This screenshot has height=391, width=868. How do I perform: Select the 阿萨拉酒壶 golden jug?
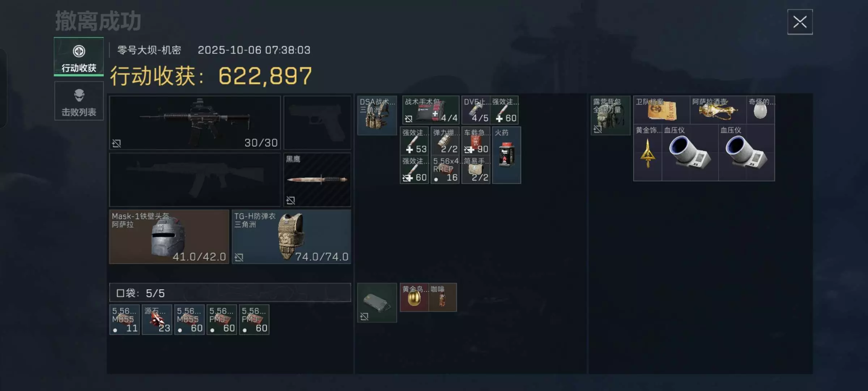tap(718, 110)
